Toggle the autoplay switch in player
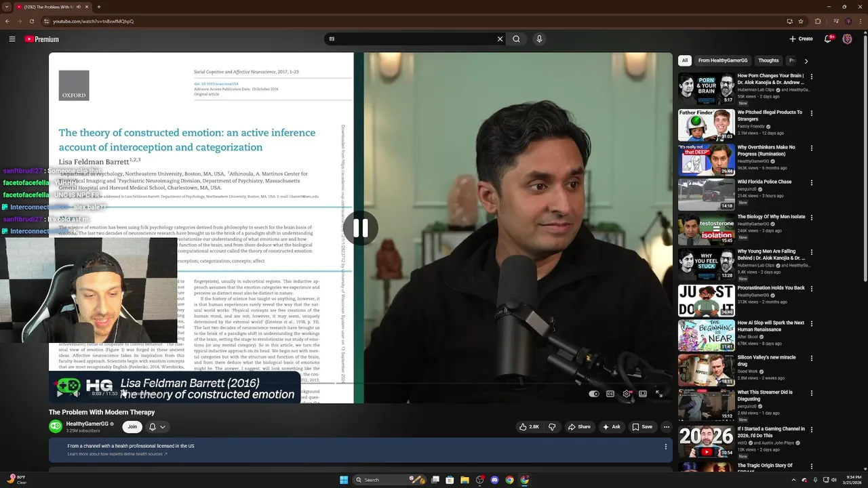The height and width of the screenshot is (488, 868). pyautogui.click(x=594, y=394)
